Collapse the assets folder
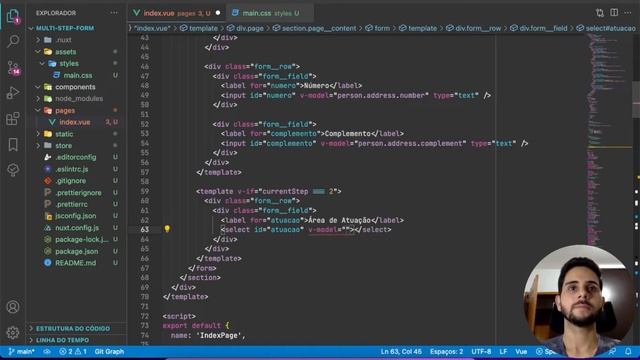The width and height of the screenshot is (640, 360). (65, 52)
